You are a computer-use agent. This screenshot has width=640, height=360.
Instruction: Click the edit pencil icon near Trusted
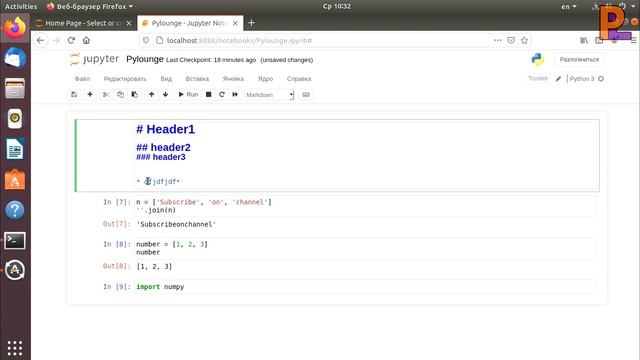click(x=558, y=78)
